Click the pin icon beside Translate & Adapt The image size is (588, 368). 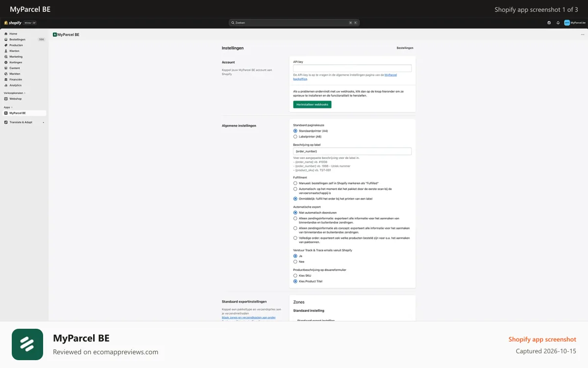click(x=44, y=122)
